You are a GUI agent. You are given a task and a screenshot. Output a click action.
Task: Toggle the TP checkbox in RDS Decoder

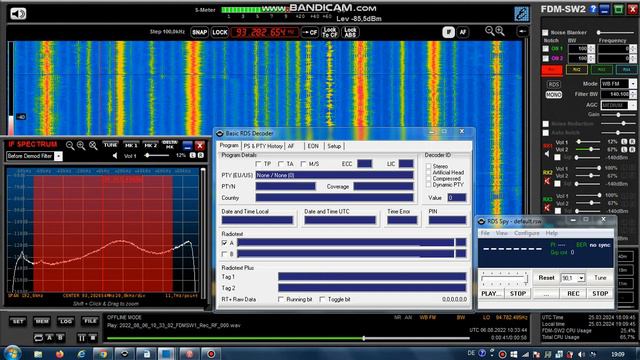pyautogui.click(x=258, y=164)
